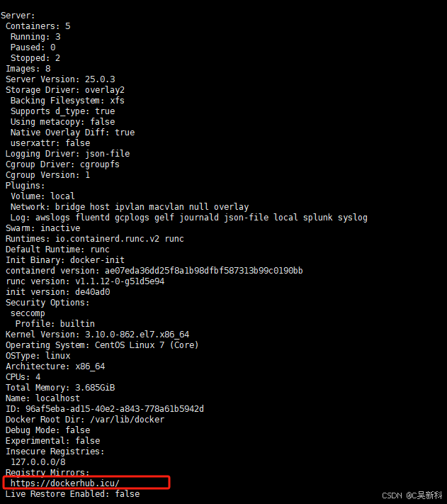Click the ID: 96af5eba UUID line
This screenshot has width=447, height=504.
click(105, 409)
